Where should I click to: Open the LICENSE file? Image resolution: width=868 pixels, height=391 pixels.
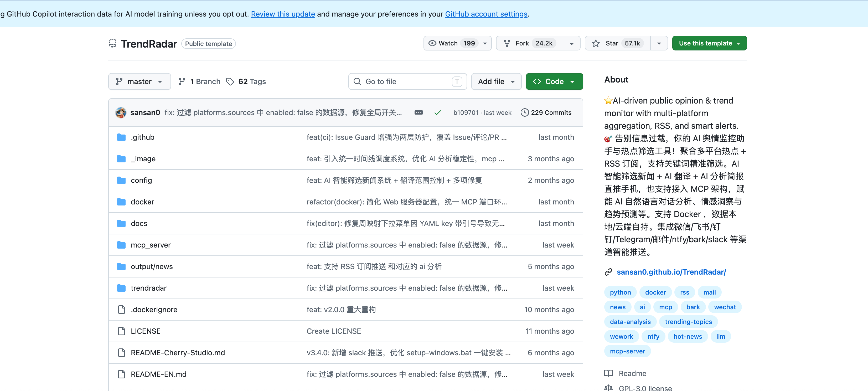(x=146, y=331)
